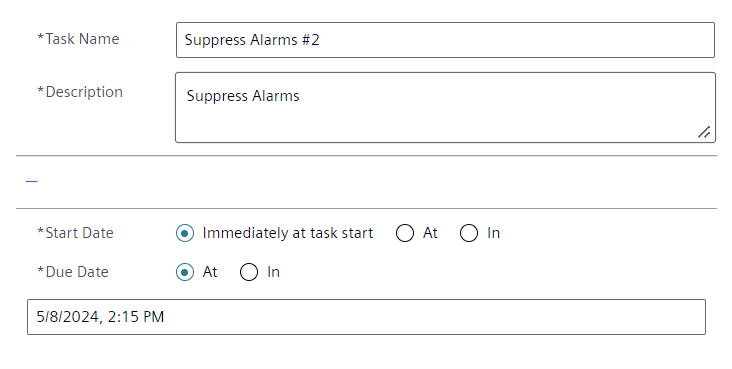Click the 'Immediately at task start' label text
Viewport: 732px width, 369px height.
coord(288,233)
